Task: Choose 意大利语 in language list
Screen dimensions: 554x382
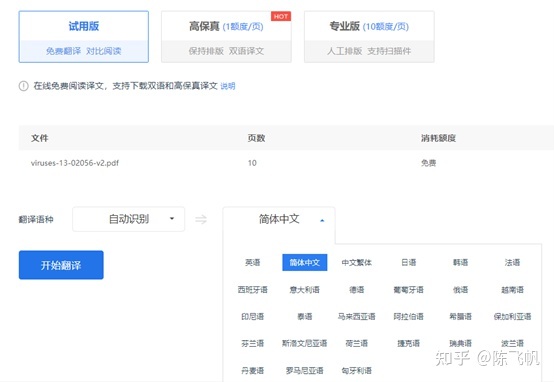Action: click(x=305, y=290)
